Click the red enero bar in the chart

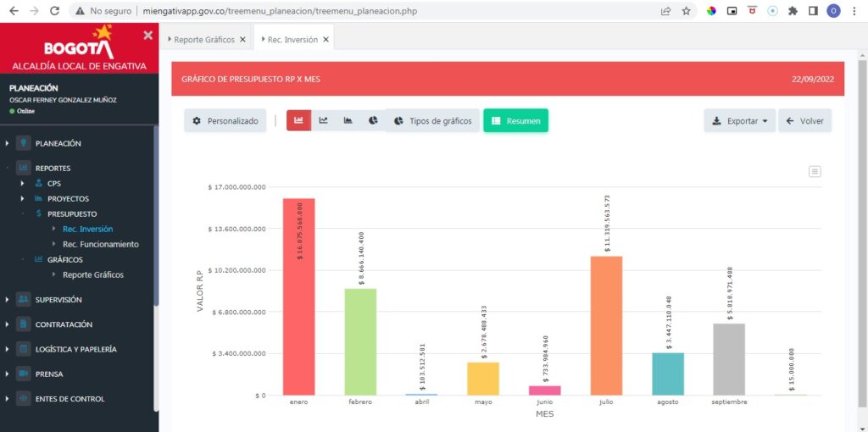pos(299,296)
